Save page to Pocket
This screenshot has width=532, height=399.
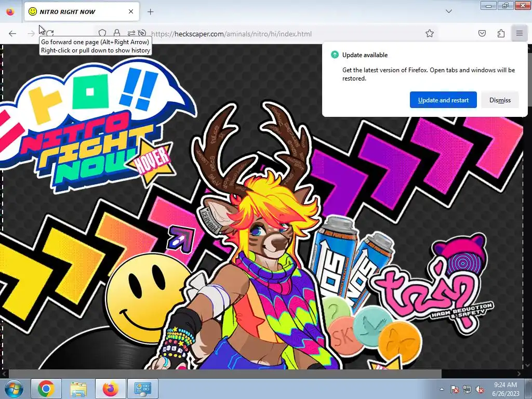(482, 33)
